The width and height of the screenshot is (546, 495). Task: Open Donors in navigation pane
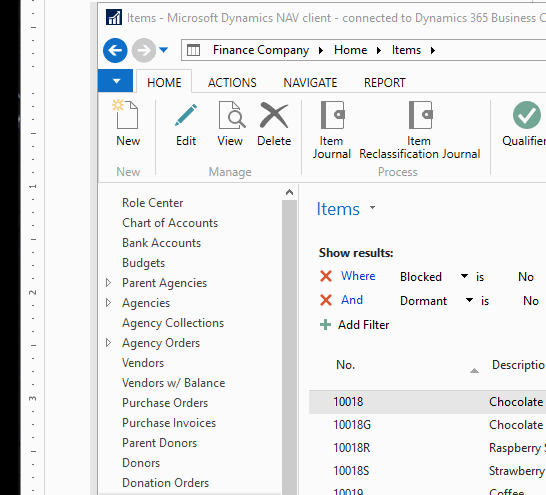[141, 463]
